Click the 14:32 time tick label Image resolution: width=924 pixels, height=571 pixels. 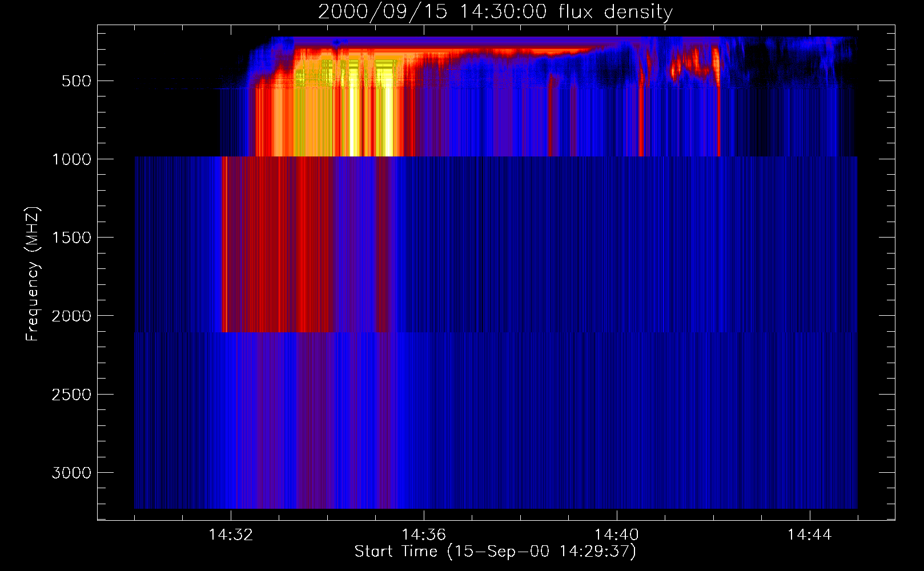(231, 535)
